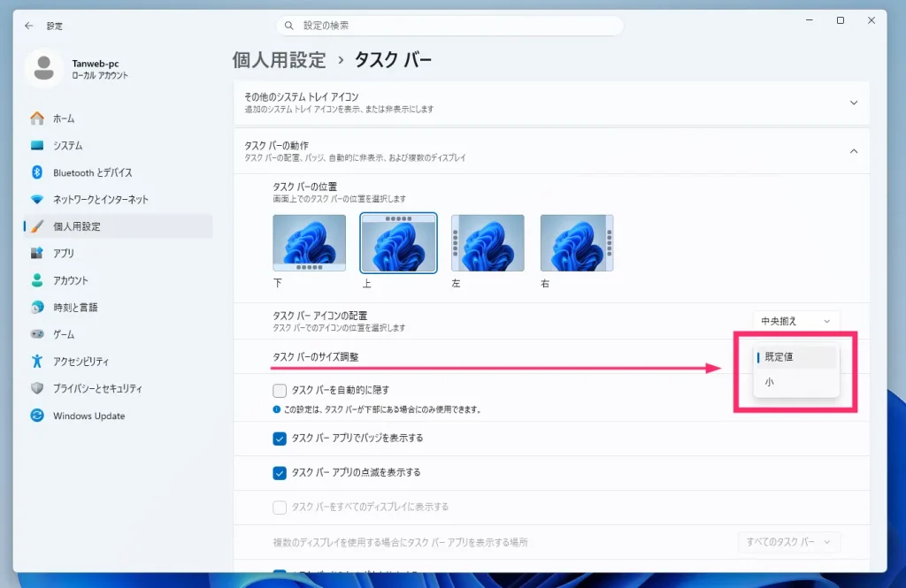Open アカウント settings in sidebar
This screenshot has width=906, height=588.
click(x=118, y=280)
